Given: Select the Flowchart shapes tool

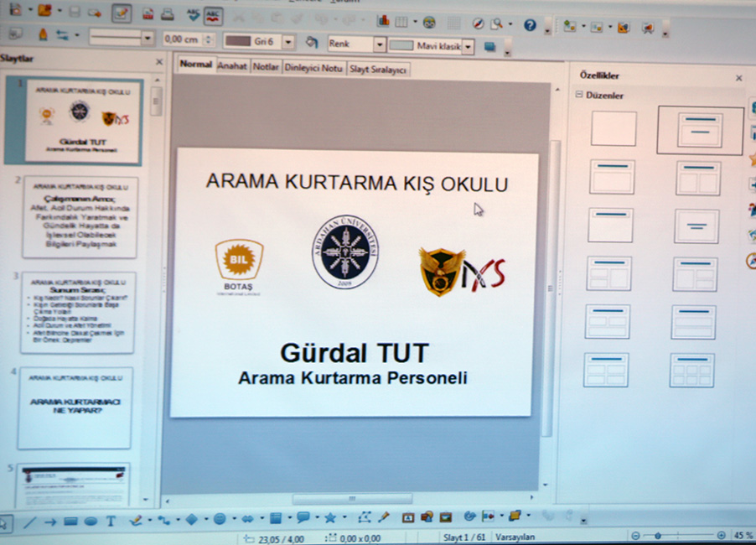Looking at the screenshot, I should [x=275, y=518].
